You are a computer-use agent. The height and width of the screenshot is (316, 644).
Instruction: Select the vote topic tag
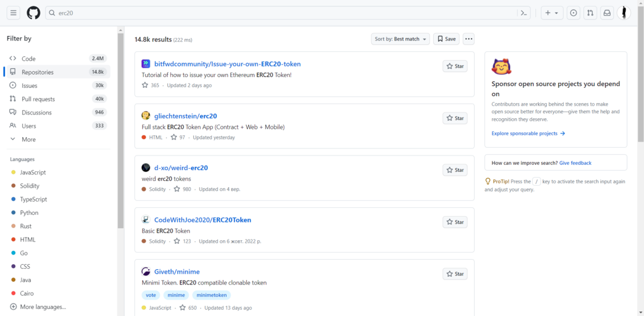[151, 295]
